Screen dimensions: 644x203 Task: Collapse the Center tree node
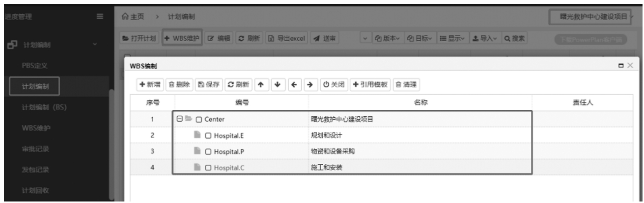click(x=180, y=119)
